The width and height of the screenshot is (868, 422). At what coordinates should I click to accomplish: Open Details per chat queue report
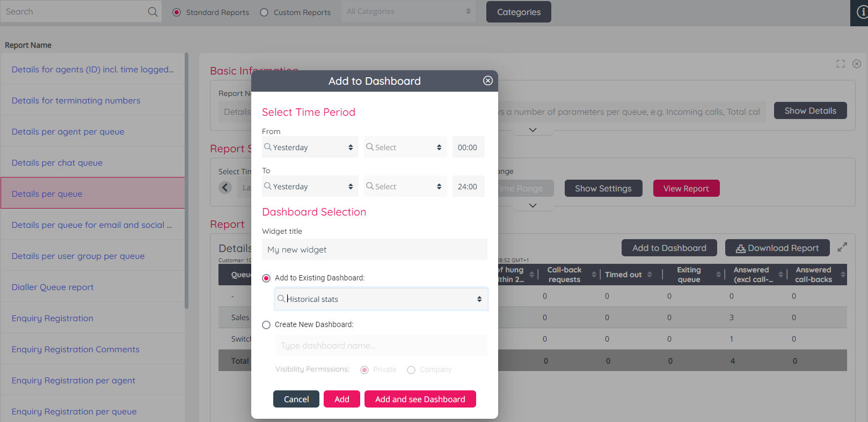pyautogui.click(x=57, y=163)
